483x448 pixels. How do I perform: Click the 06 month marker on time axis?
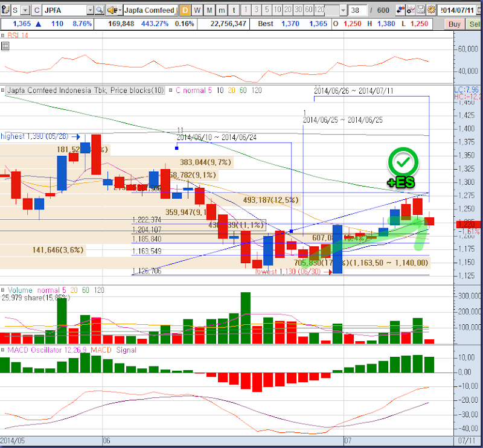(x=106, y=441)
